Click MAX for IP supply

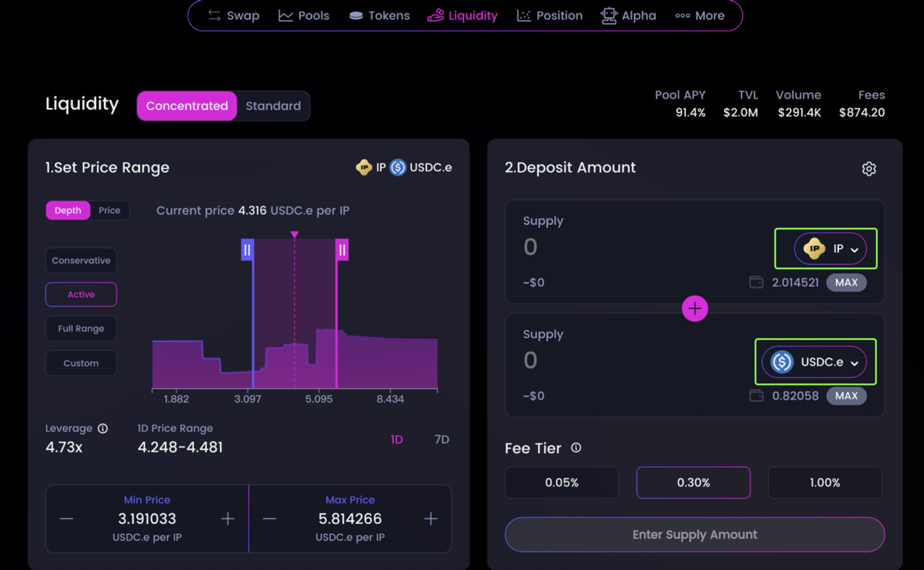(846, 283)
